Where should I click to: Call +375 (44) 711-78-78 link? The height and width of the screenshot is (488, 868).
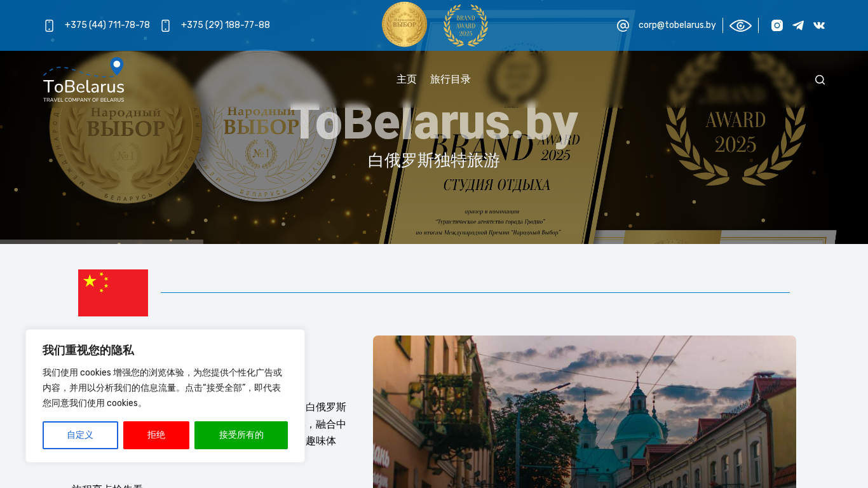[x=107, y=25]
